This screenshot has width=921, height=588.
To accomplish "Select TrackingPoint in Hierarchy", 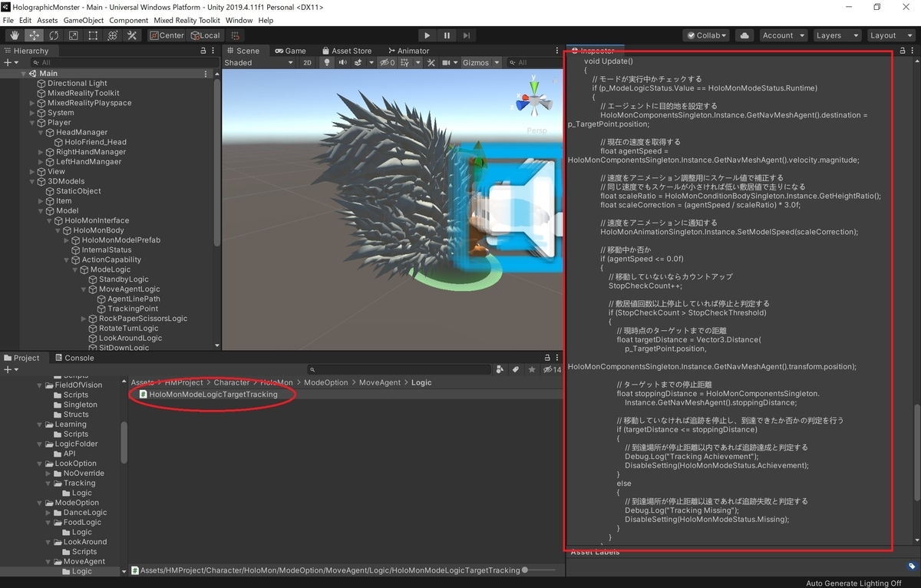I will [x=133, y=309].
